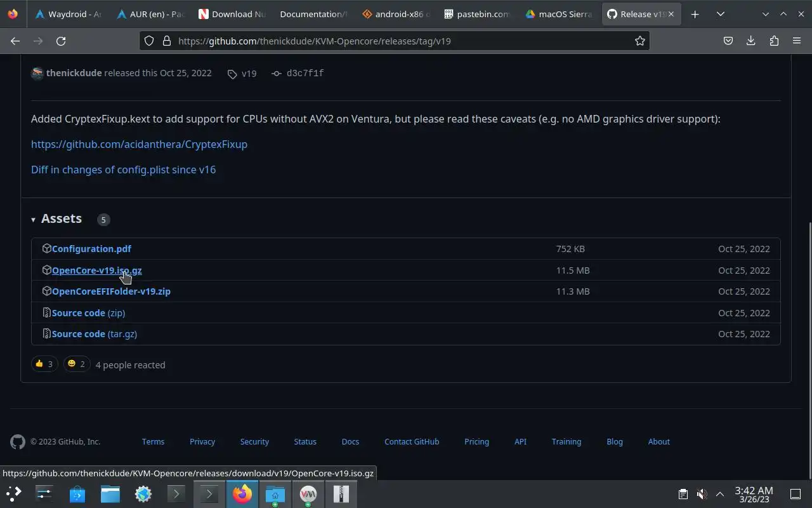Open the archive manager taskbar icon
Screen dimensions: 812x508
(x=341, y=493)
